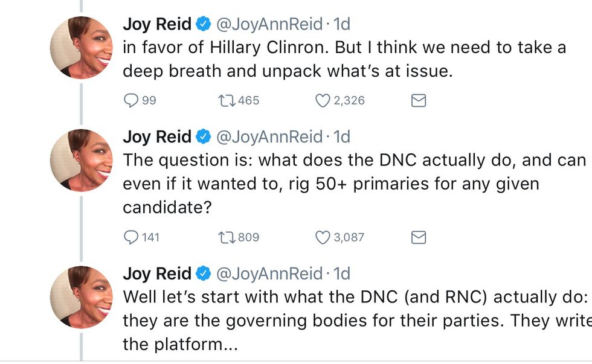
Task: Message the "rig 50+ primaries" tweet via envelope
Action: tap(418, 237)
